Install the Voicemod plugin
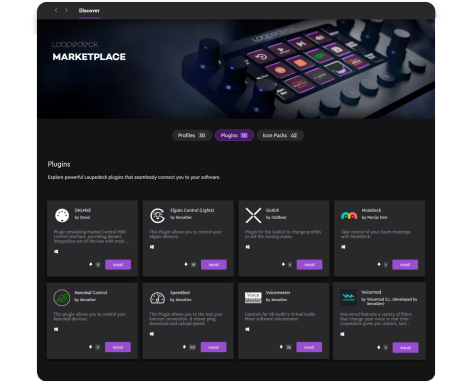This screenshot has width=470, height=383. click(x=405, y=347)
